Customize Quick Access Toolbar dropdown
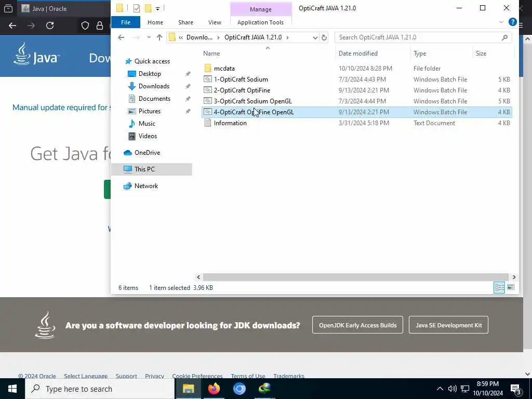The height and width of the screenshot is (399, 532). click(158, 8)
